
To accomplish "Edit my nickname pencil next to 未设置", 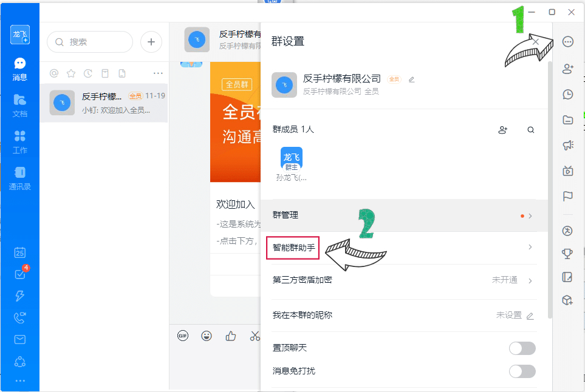I will click(530, 316).
